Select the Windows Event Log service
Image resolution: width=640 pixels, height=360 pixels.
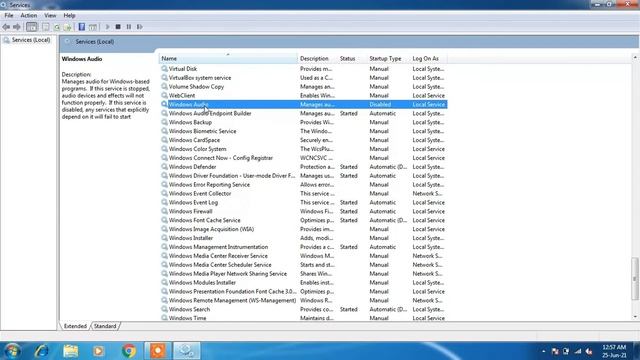point(303,202)
